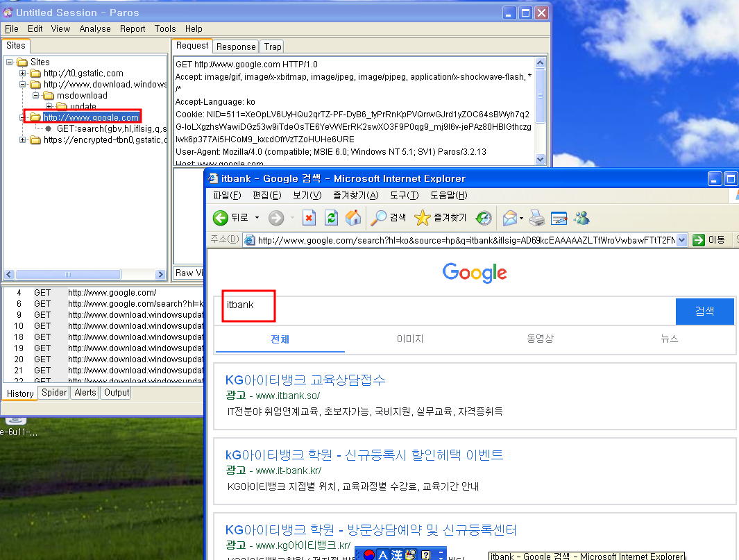The image size is (739, 560).
Task: Click the IE Mail envelope icon
Action: pyautogui.click(x=510, y=218)
